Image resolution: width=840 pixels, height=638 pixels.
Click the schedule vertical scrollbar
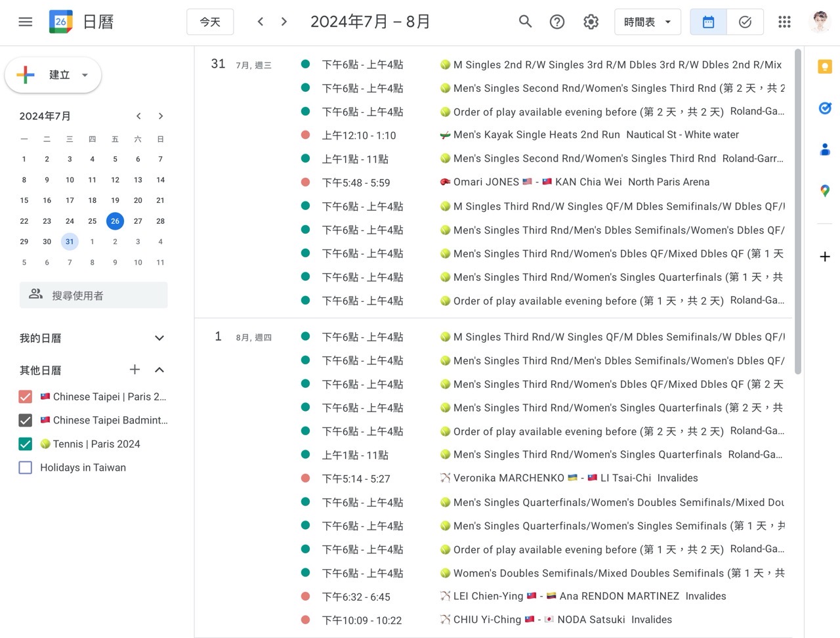point(798,210)
